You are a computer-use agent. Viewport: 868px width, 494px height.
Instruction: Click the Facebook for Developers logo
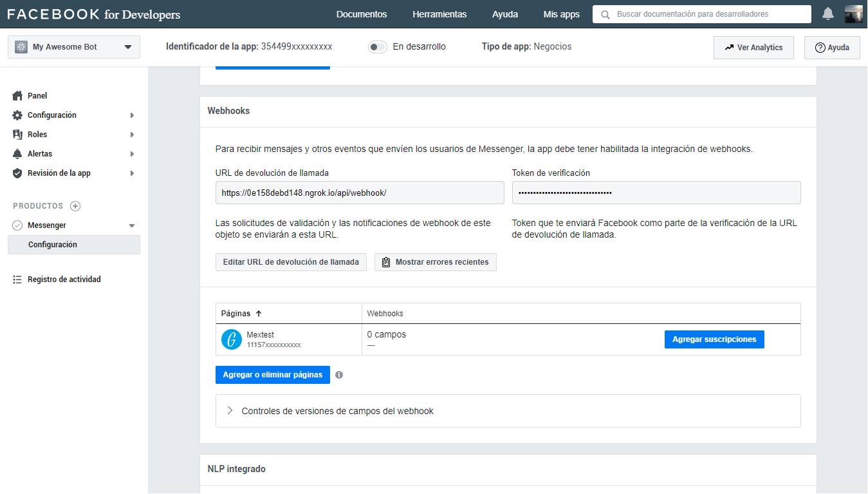click(94, 14)
